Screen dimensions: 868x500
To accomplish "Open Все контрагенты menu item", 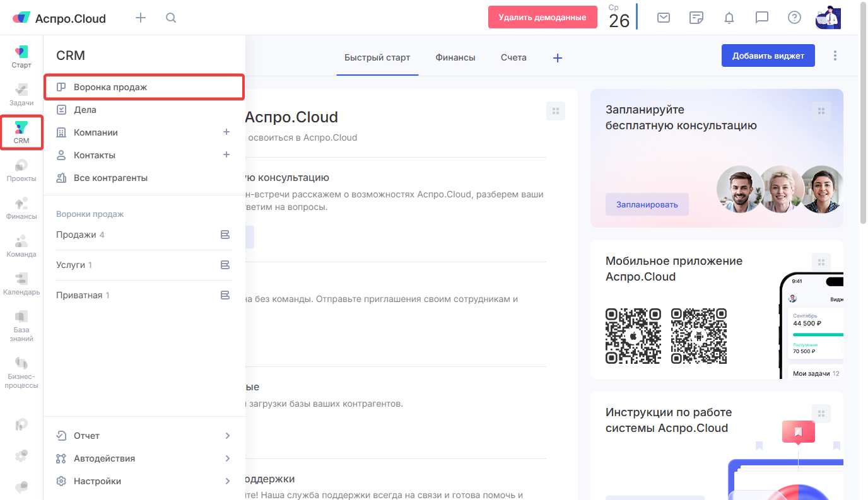I will coord(144,178).
